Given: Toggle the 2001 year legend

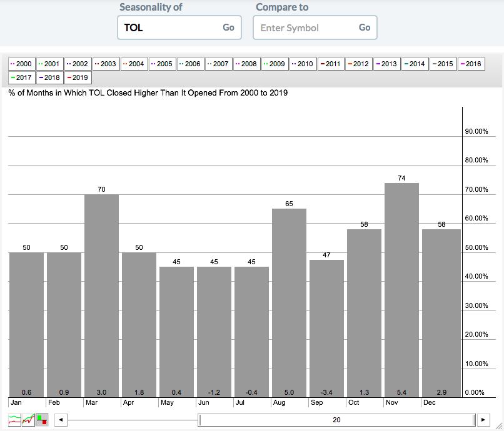Looking at the screenshot, I should point(49,64).
